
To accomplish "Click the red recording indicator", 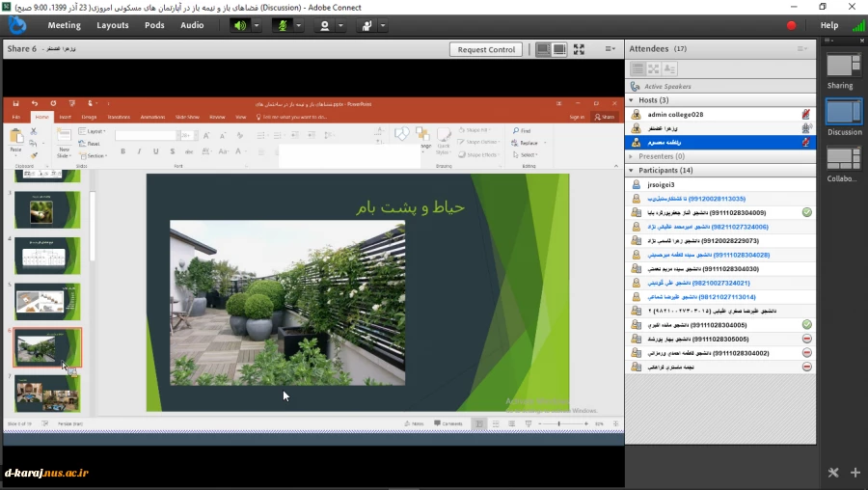I will [x=791, y=25].
